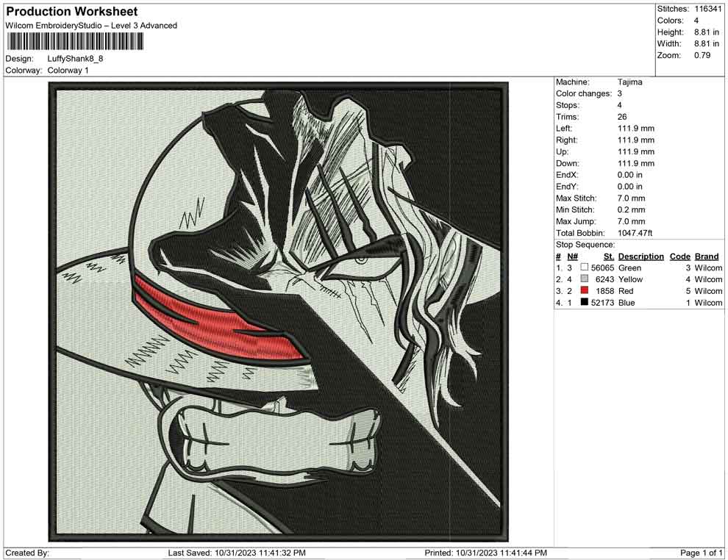Image resolution: width=728 pixels, height=560 pixels.
Task: Click the Production Worksheet title
Action: tap(72, 12)
